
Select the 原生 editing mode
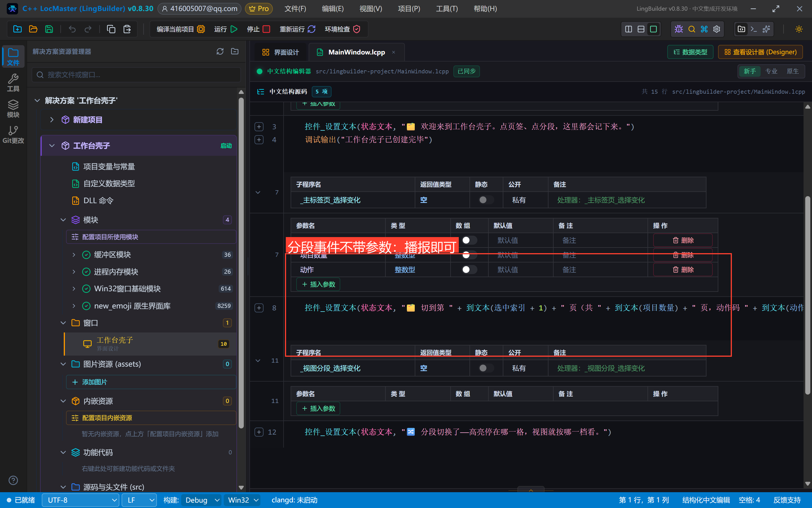(793, 71)
